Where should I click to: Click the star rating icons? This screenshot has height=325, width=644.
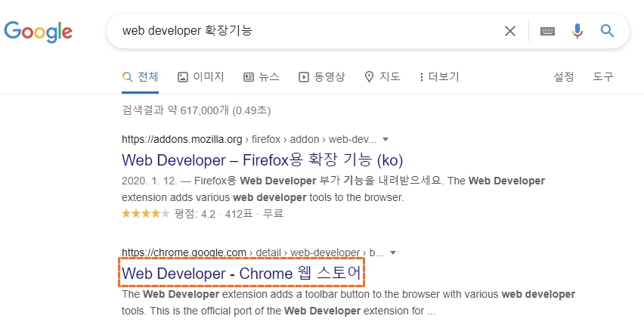[145, 214]
